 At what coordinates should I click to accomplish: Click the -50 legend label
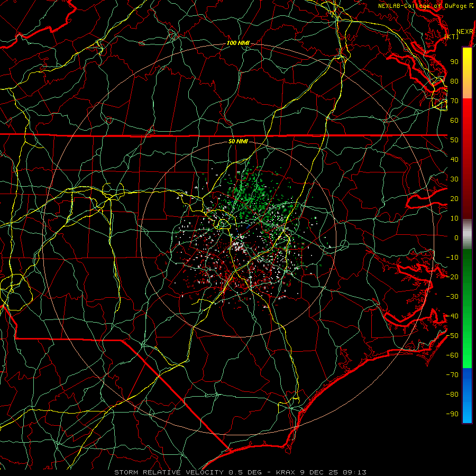452,336
